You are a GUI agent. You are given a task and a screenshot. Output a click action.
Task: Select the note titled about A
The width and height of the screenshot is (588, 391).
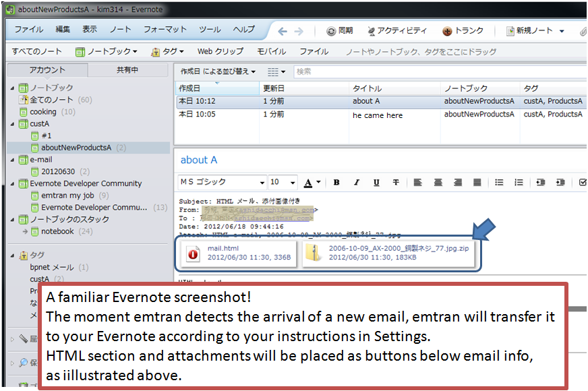(382, 101)
